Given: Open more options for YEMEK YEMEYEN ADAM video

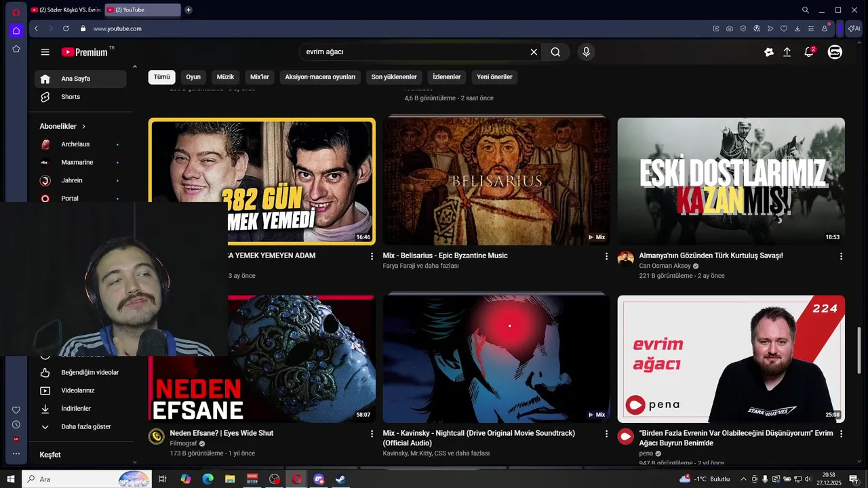Looking at the screenshot, I should click(372, 256).
